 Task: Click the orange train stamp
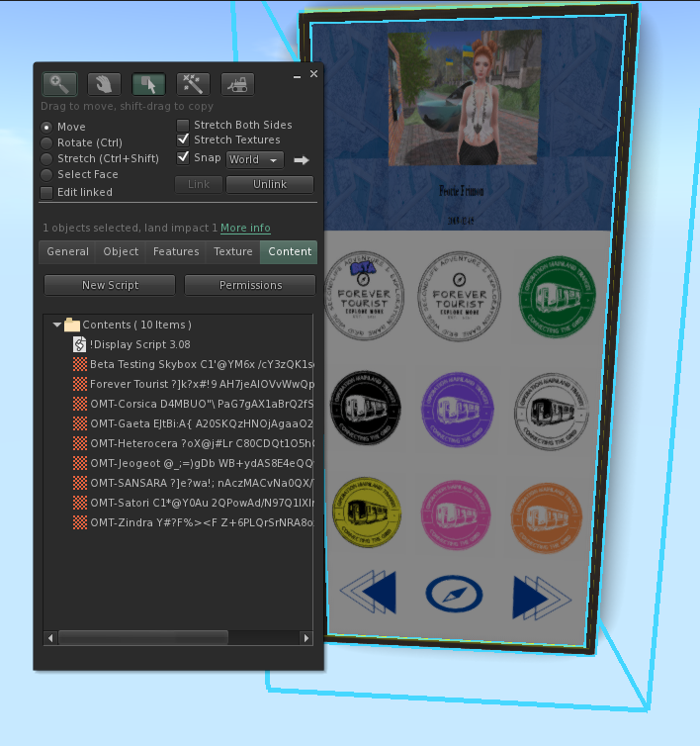547,517
